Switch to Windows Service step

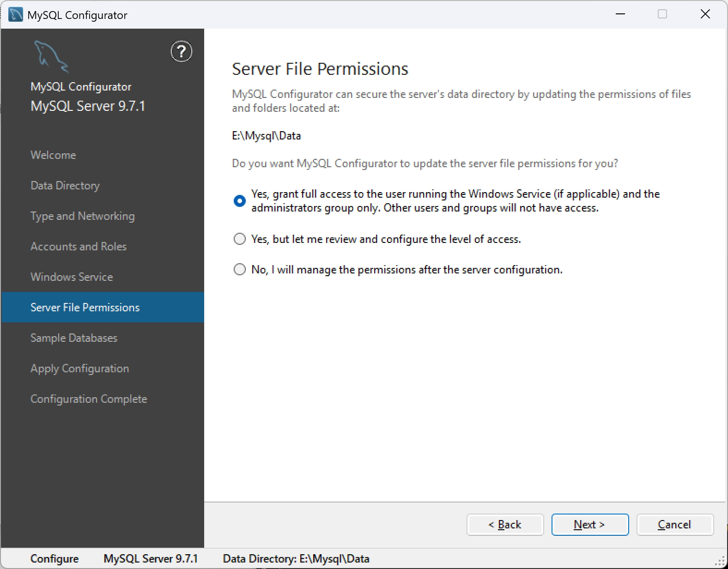[x=72, y=277]
